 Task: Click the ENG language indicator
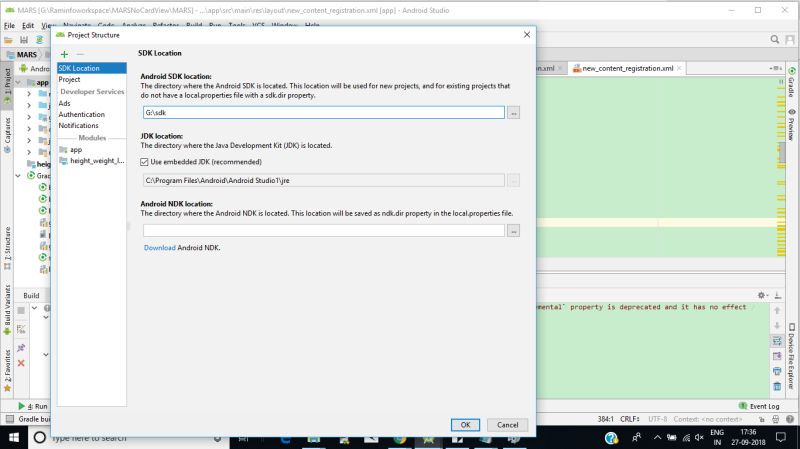(x=717, y=432)
